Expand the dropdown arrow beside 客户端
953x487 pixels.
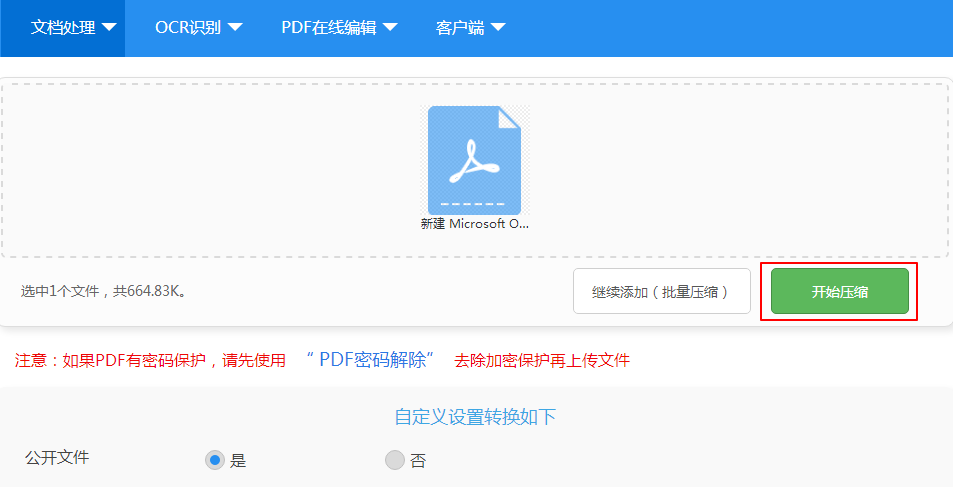click(498, 28)
